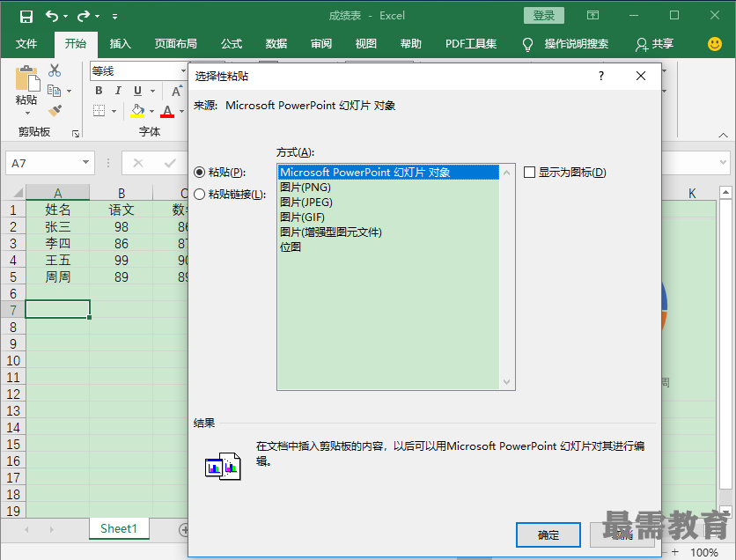The width and height of the screenshot is (736, 560).
Task: Select 位图 in the format list
Action: pos(388,247)
